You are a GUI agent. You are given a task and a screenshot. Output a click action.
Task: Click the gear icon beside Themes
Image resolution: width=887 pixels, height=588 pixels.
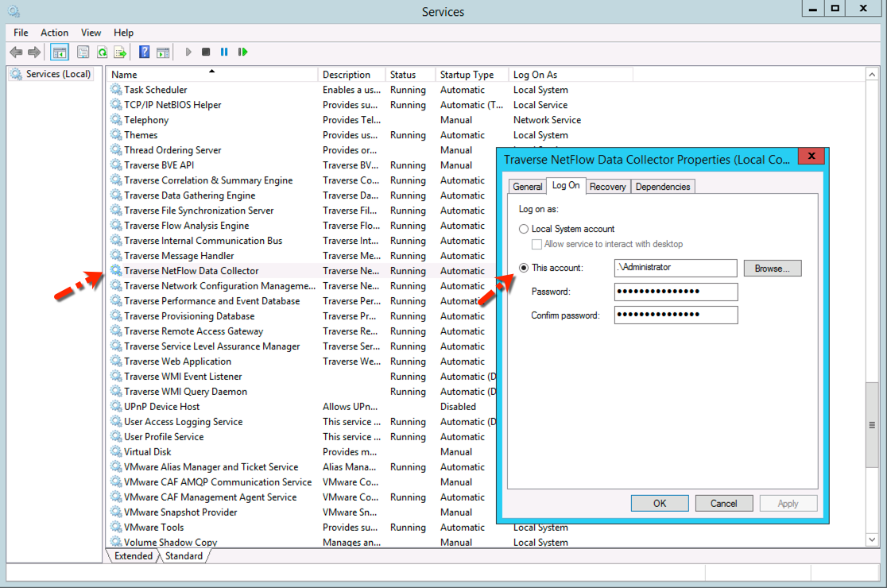coord(116,134)
